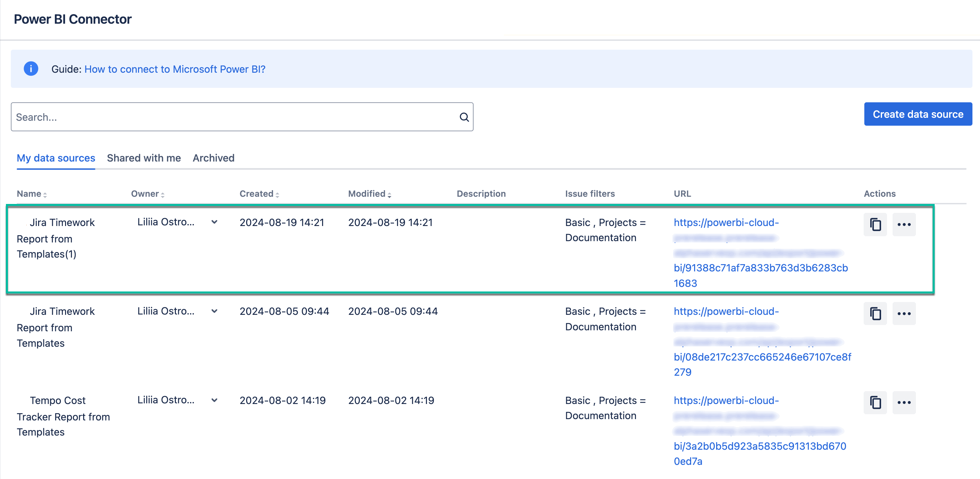
Task: Open more actions menu for 2024-08-05 row
Action: 903,314
